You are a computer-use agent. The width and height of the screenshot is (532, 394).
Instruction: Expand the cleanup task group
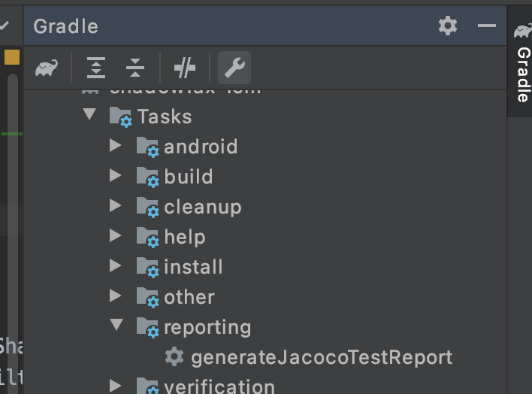(x=116, y=205)
